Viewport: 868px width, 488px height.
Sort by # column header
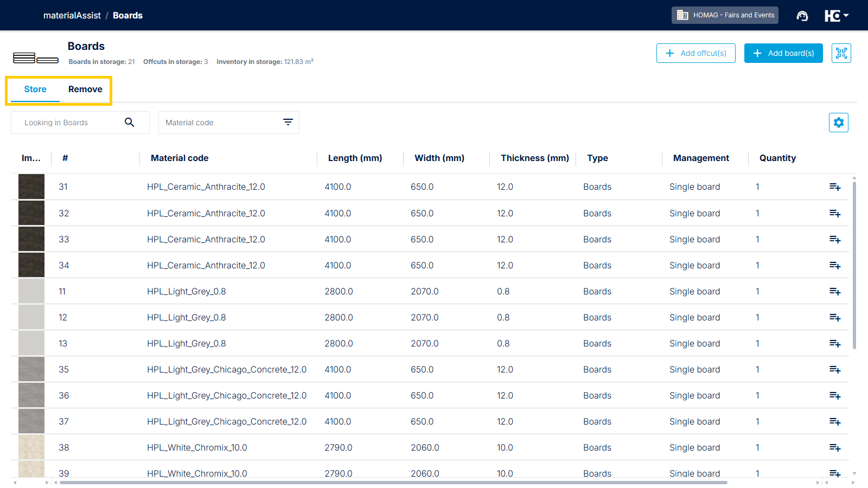pos(65,158)
